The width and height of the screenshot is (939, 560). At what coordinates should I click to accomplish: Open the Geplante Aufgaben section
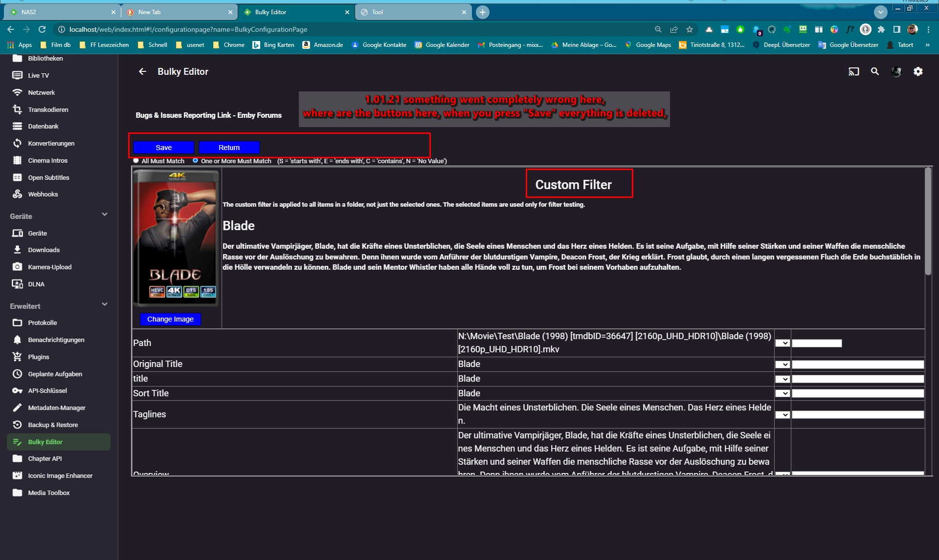[x=54, y=373]
